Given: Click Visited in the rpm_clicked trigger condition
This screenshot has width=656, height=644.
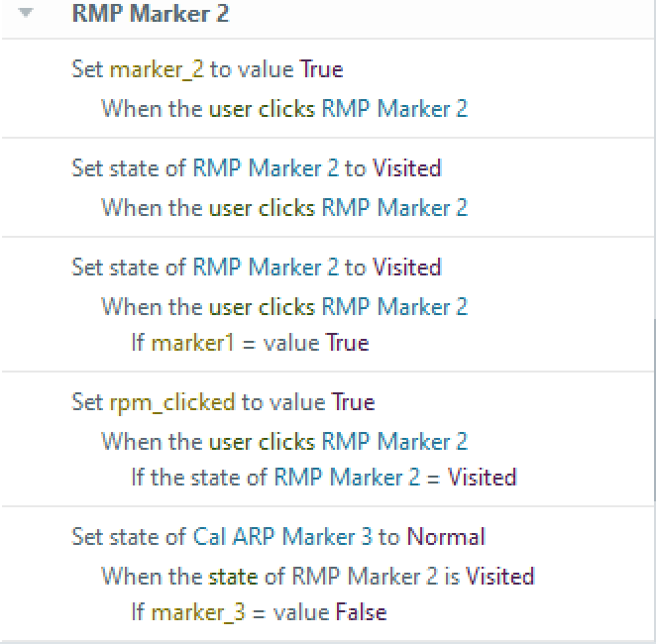Looking at the screenshot, I should pyautogui.click(x=482, y=478).
